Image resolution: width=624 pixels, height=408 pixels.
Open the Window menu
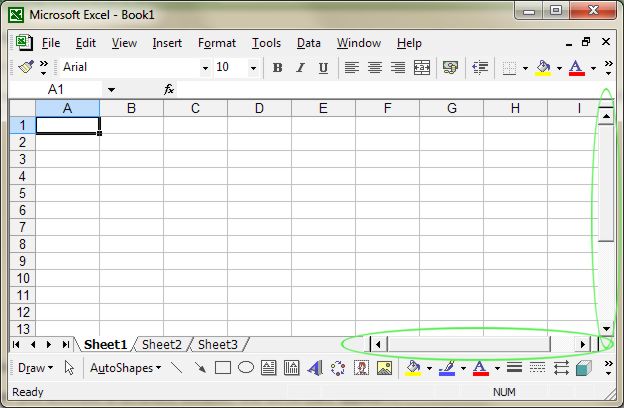(359, 43)
